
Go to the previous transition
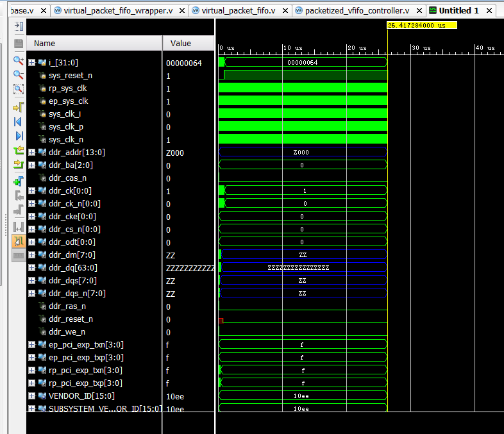(19, 151)
